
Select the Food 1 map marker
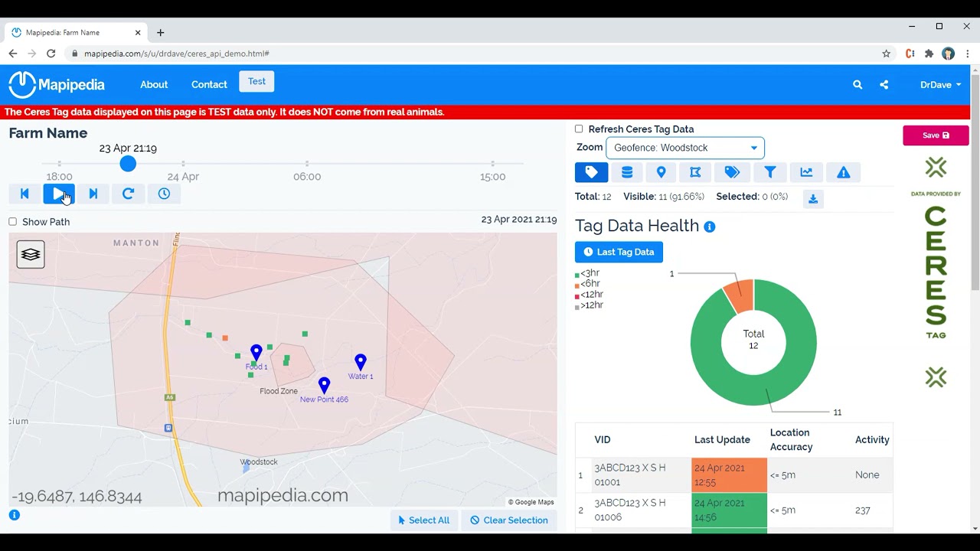click(256, 354)
